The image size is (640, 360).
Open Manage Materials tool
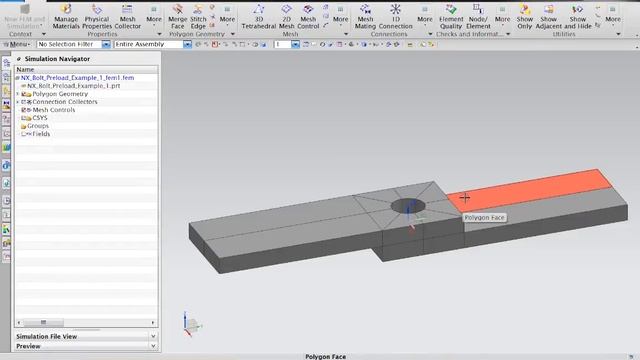66,16
